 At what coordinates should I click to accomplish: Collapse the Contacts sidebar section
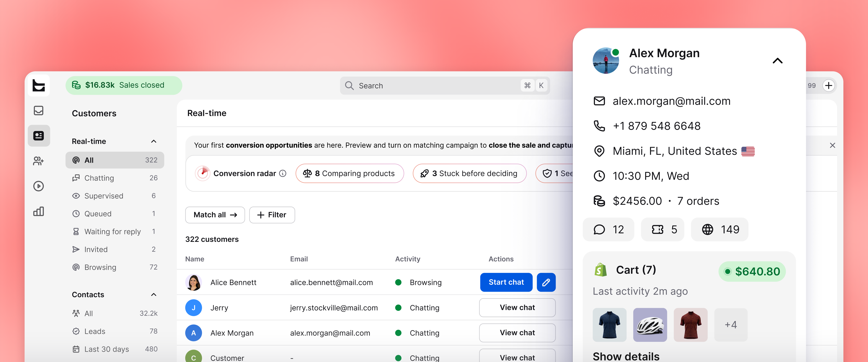[x=154, y=295]
